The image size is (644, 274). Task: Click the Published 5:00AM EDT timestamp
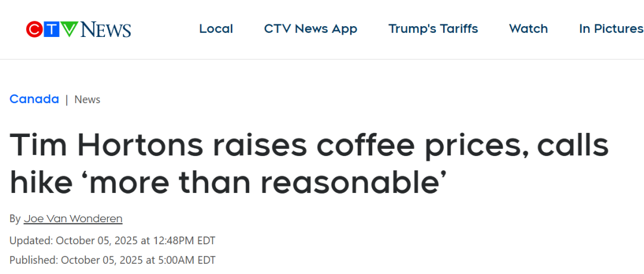point(112,260)
